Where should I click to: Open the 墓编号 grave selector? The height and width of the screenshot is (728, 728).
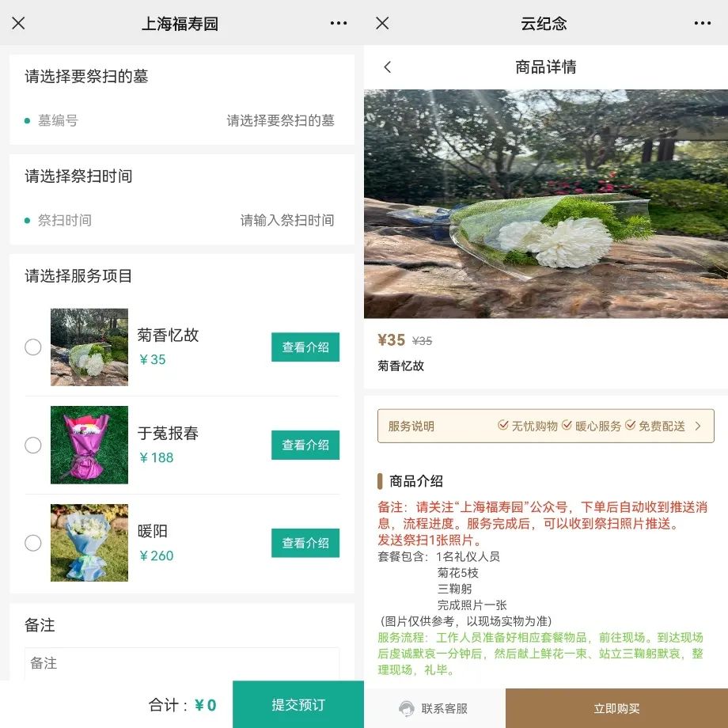(280, 121)
